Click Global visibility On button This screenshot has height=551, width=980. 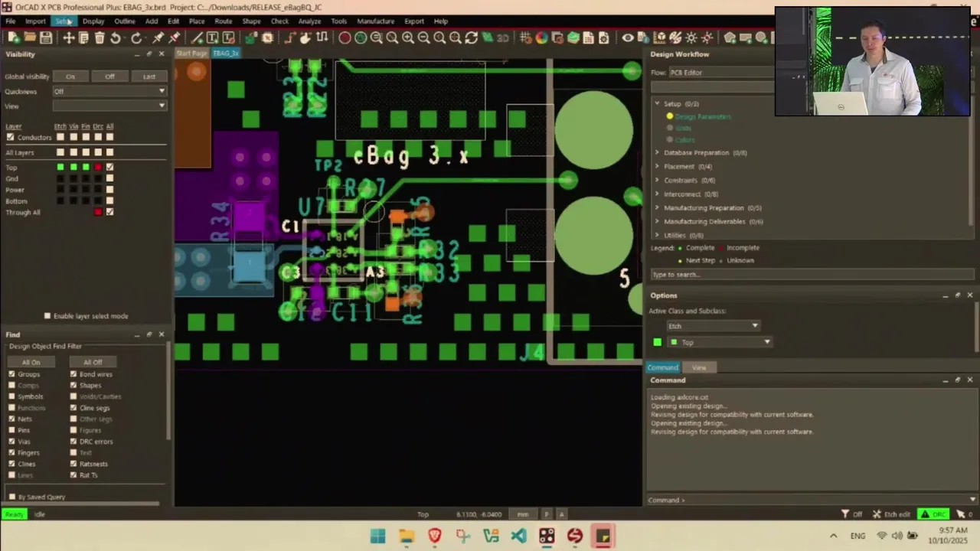pos(70,76)
